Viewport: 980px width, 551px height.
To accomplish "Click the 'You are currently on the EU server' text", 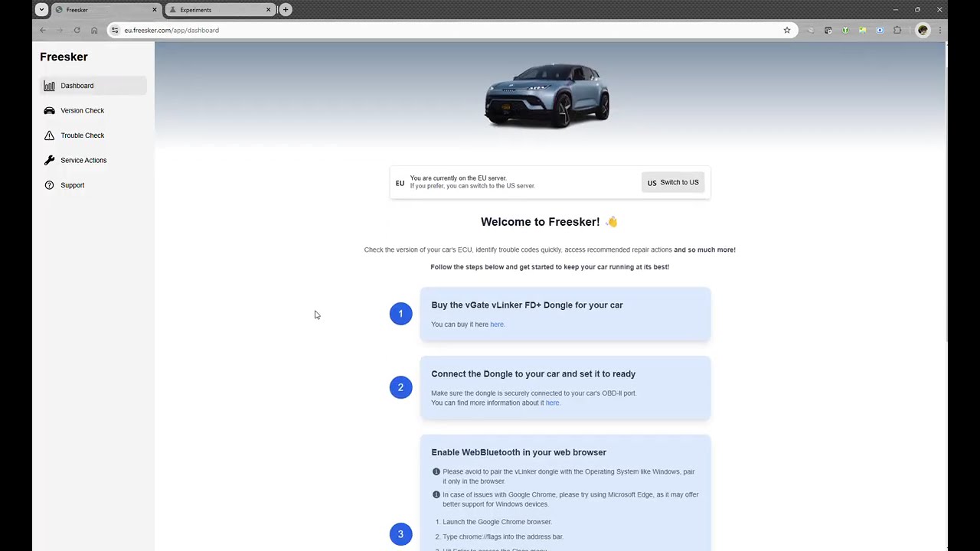I will pyautogui.click(x=458, y=178).
